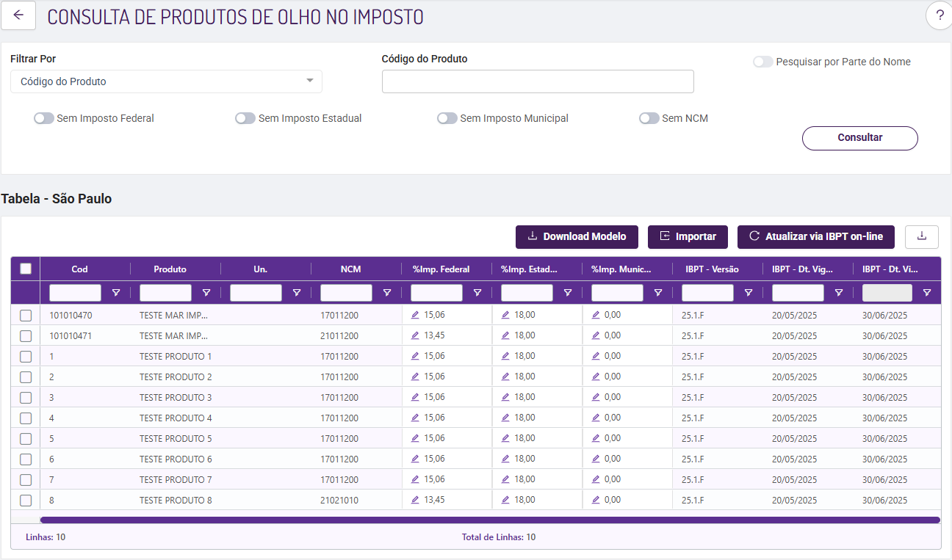Open the IBPT - Dt. Vigência start filter icon
This screenshot has width=952, height=560.
coord(839,293)
